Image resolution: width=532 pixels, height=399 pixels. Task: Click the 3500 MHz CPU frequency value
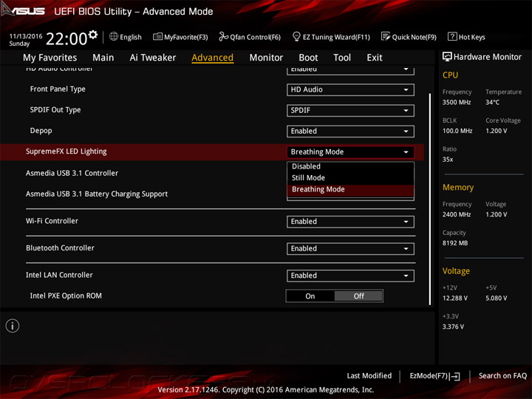point(457,102)
